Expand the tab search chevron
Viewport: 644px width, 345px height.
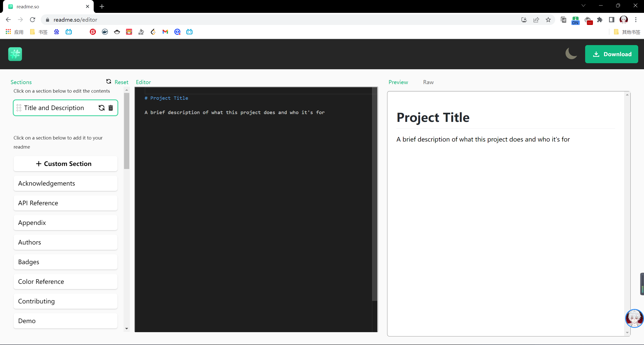coord(583,6)
